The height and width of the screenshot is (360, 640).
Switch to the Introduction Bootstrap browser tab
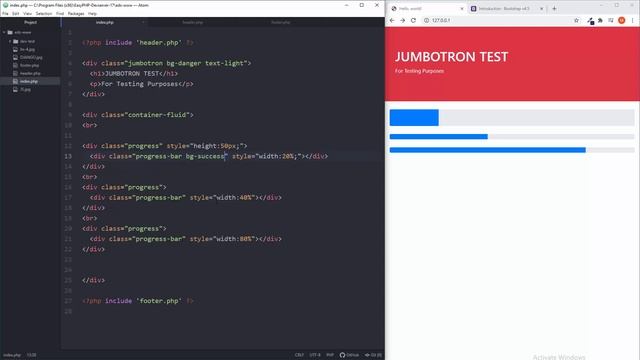[507, 8]
